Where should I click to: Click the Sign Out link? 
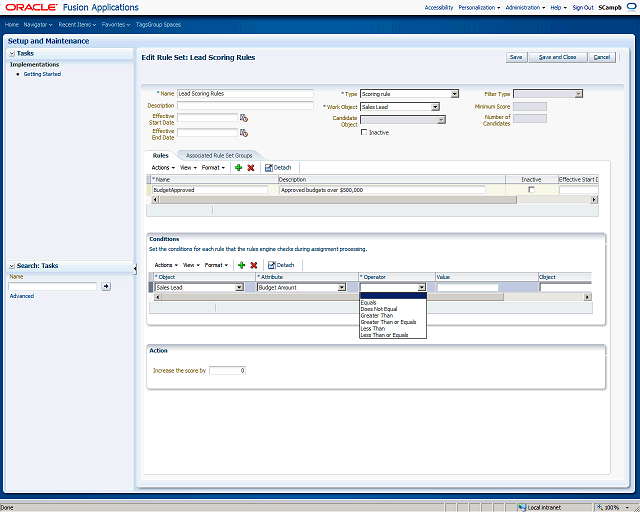coord(582,7)
